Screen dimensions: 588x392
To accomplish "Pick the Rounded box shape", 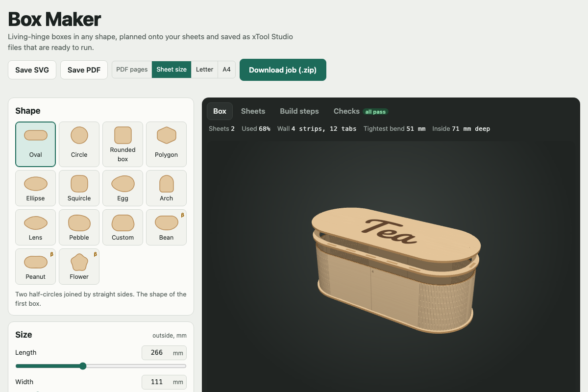I will click(x=122, y=144).
